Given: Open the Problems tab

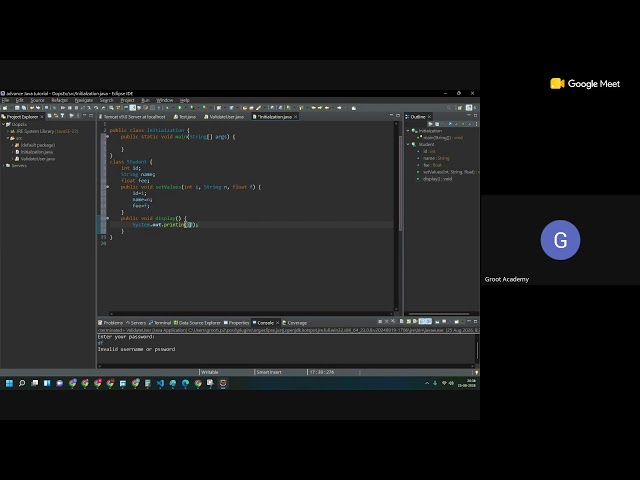Looking at the screenshot, I should coord(111,322).
